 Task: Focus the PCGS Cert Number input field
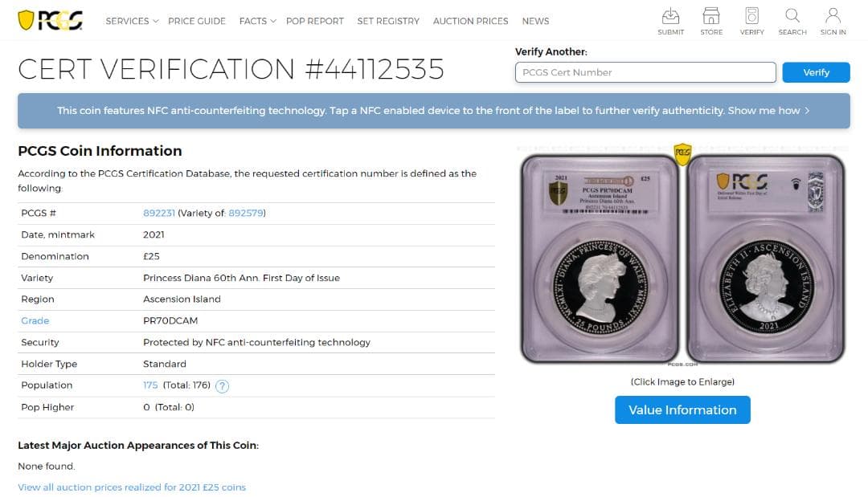click(645, 72)
